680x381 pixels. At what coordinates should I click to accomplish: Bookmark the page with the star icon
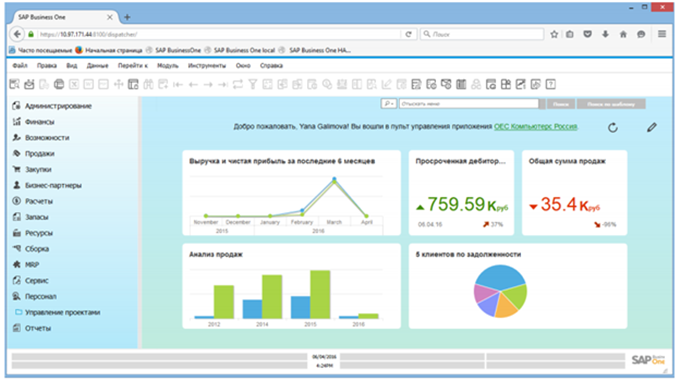[x=554, y=34]
